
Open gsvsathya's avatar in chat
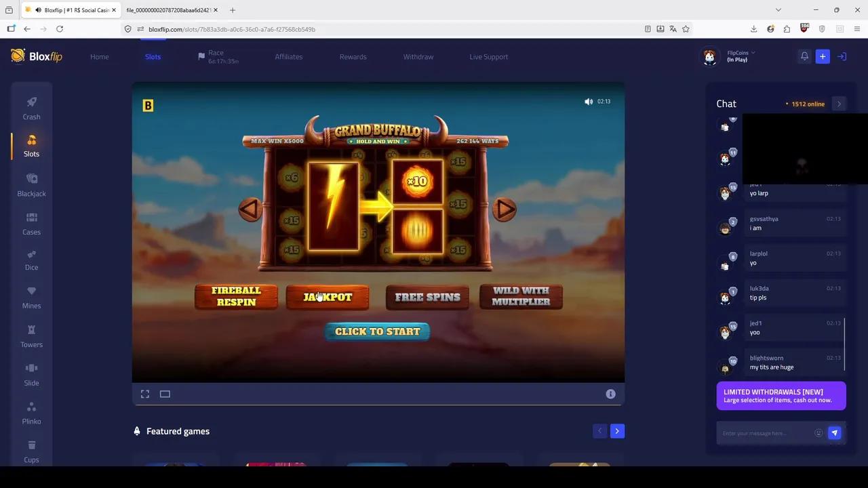725,227
